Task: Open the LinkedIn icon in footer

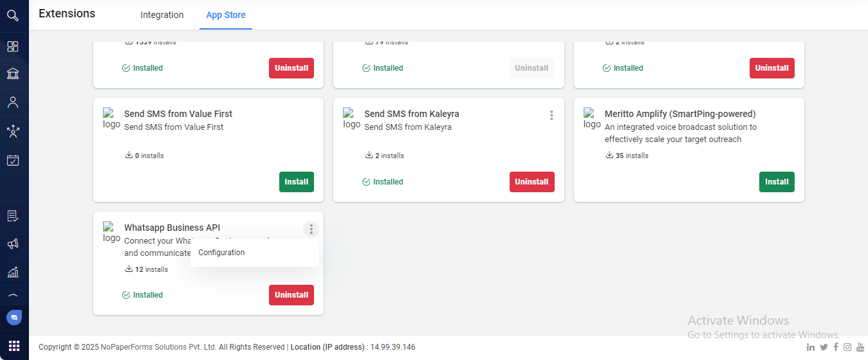Action: click(810, 347)
